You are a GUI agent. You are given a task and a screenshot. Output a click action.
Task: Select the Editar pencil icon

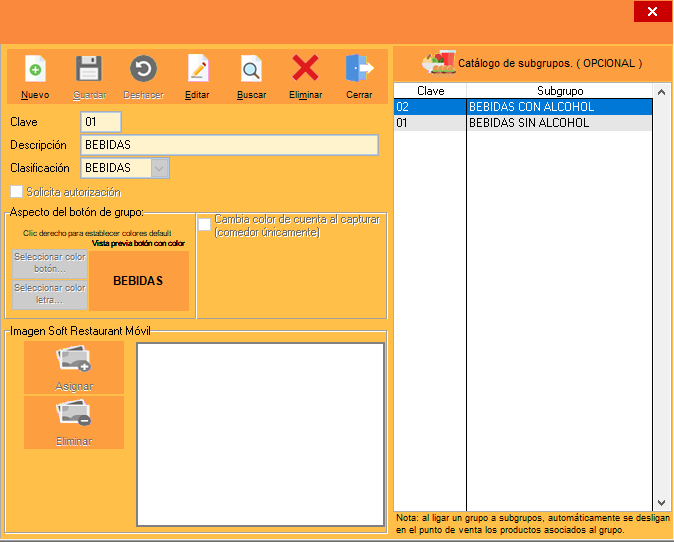point(197,70)
